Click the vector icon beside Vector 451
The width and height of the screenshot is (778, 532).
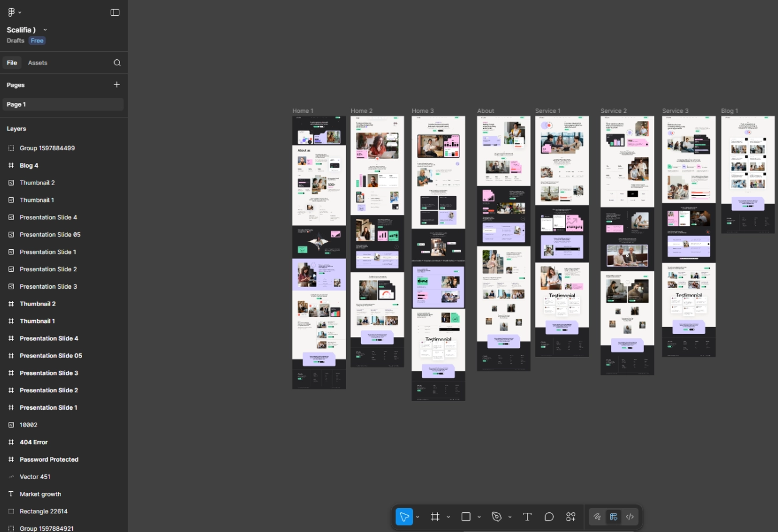click(x=11, y=477)
